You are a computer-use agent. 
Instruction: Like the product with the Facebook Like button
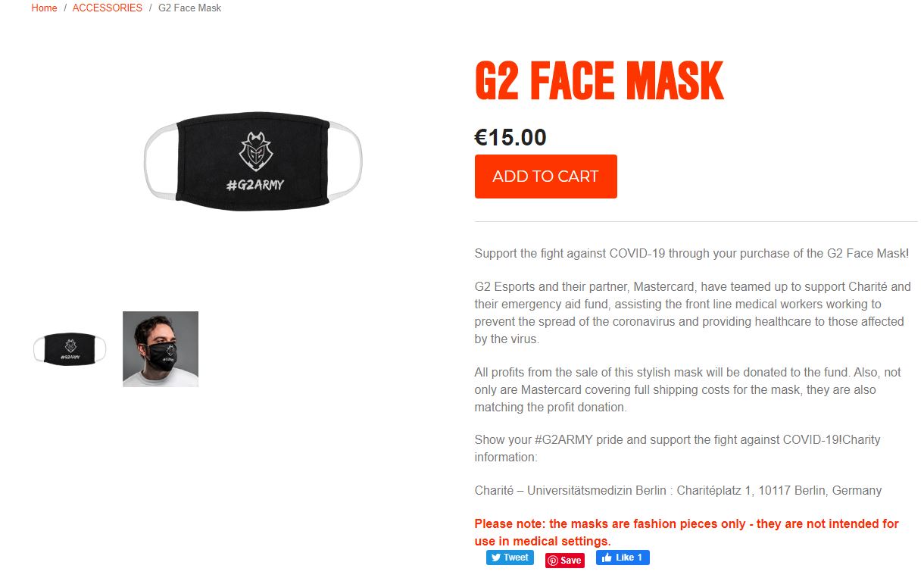point(623,558)
